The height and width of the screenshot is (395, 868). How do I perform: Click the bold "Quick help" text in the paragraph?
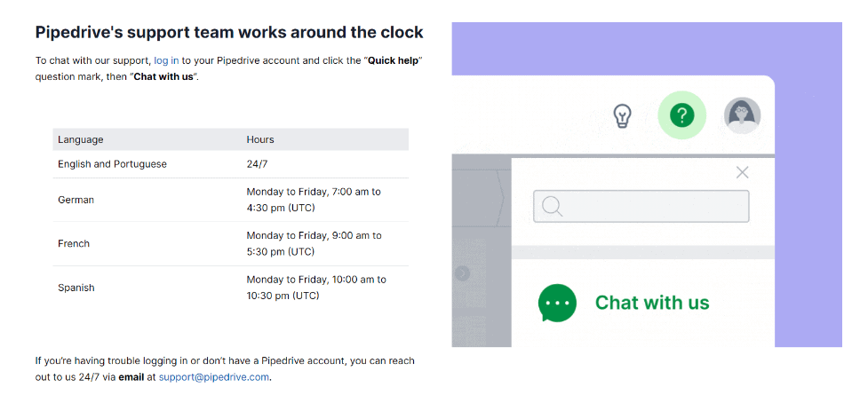coord(394,60)
